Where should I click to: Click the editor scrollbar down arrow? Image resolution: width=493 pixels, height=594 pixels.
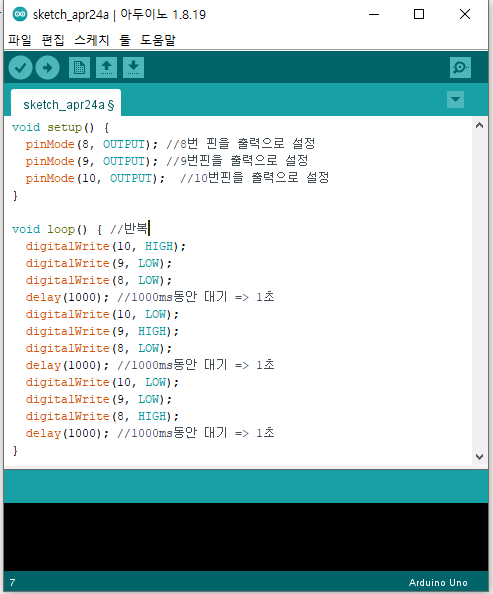click(x=479, y=457)
